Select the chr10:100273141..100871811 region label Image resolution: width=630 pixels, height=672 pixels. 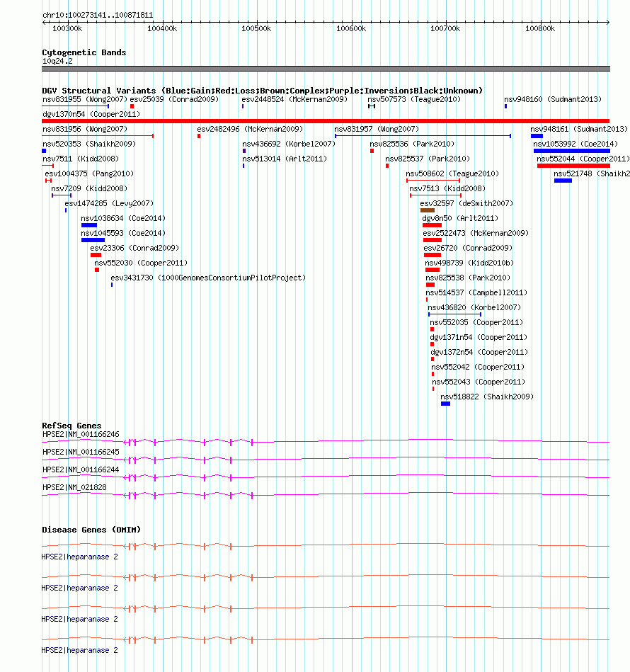tap(98, 16)
